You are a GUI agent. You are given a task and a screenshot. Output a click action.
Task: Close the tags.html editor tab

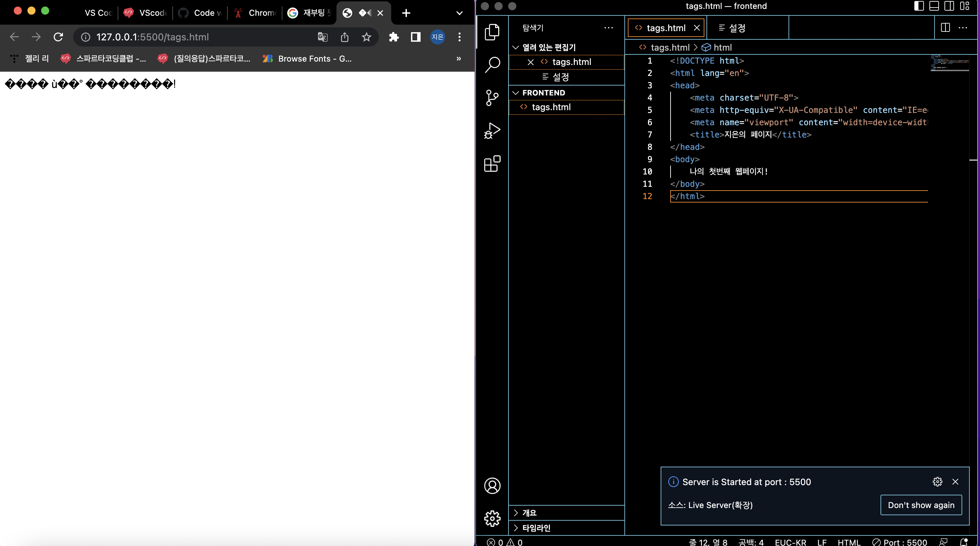pos(697,28)
